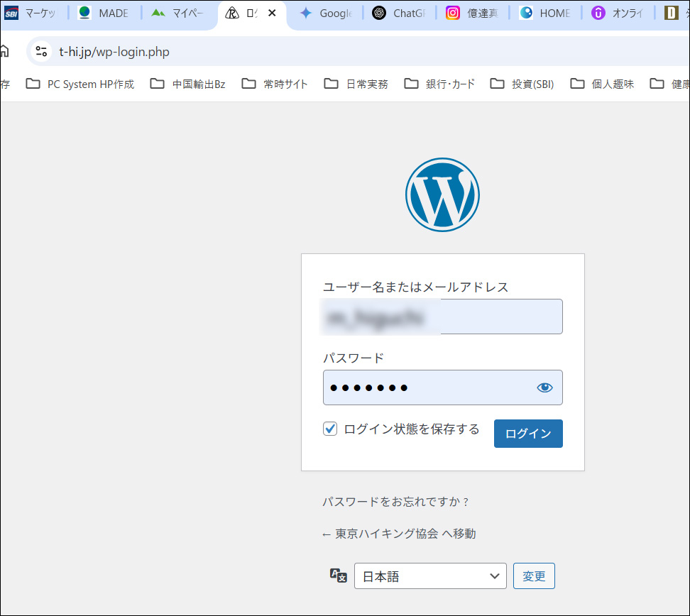This screenshot has height=616, width=690.
Task: Close the active login page tab
Action: [x=272, y=13]
